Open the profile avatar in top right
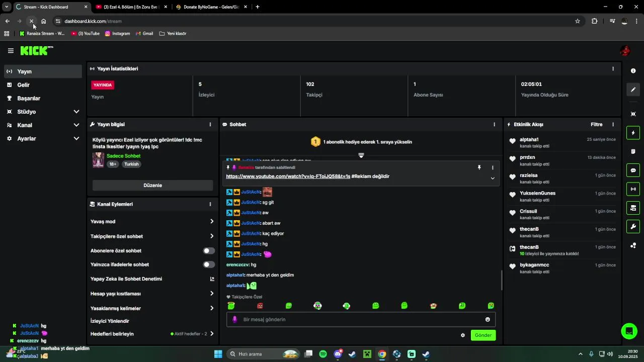 click(x=625, y=51)
